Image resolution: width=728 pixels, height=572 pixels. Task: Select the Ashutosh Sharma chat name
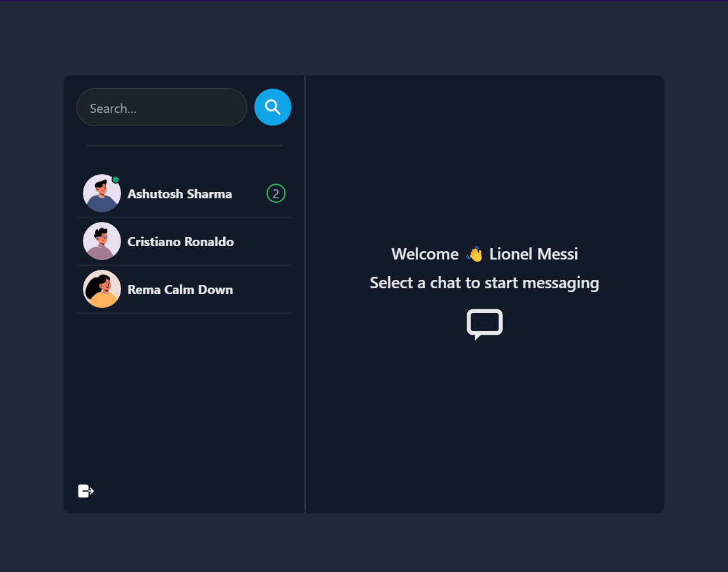point(180,194)
